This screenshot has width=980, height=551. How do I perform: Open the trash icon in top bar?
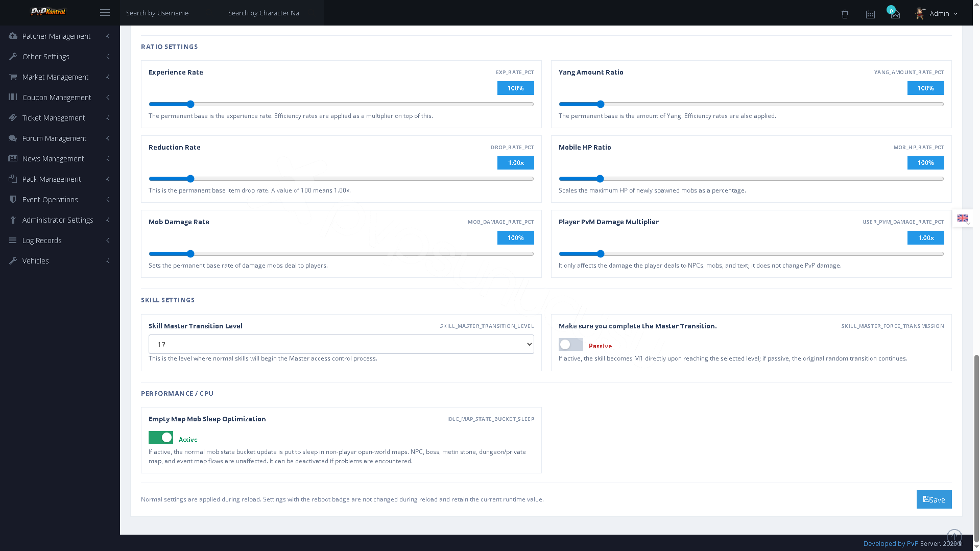point(845,14)
